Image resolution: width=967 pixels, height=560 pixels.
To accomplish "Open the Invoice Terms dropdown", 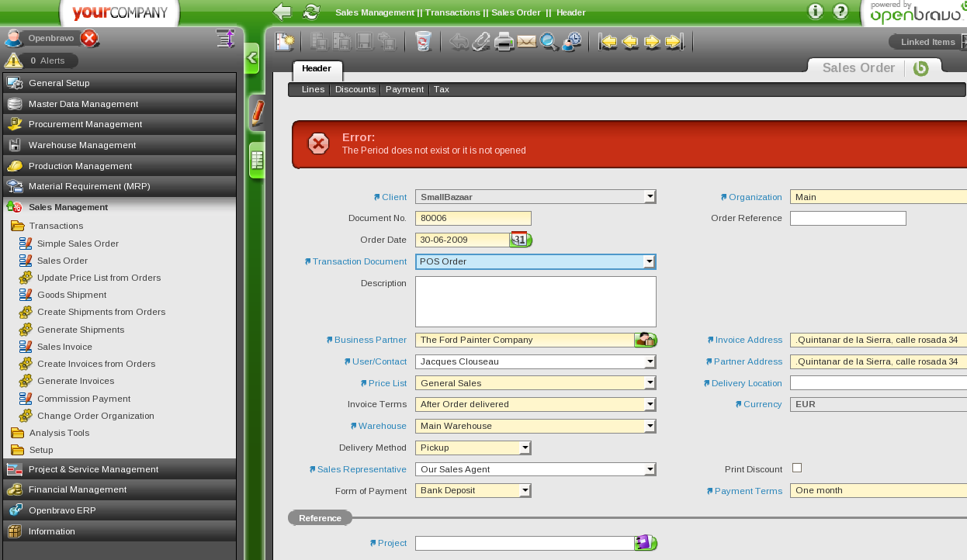I will tap(650, 404).
